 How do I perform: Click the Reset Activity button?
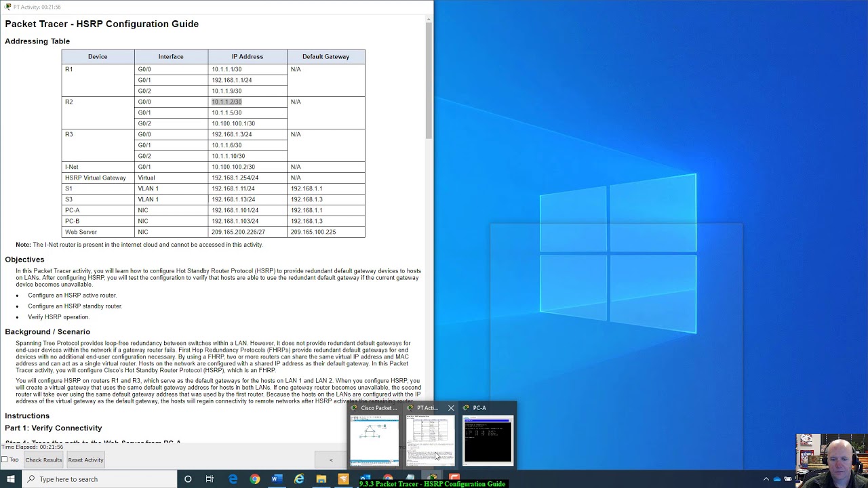85,460
